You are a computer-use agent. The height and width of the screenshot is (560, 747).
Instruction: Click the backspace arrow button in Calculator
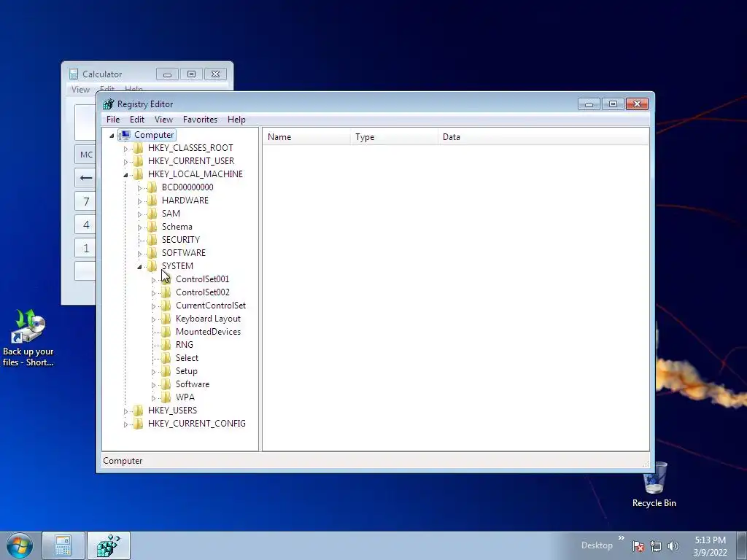tap(85, 178)
